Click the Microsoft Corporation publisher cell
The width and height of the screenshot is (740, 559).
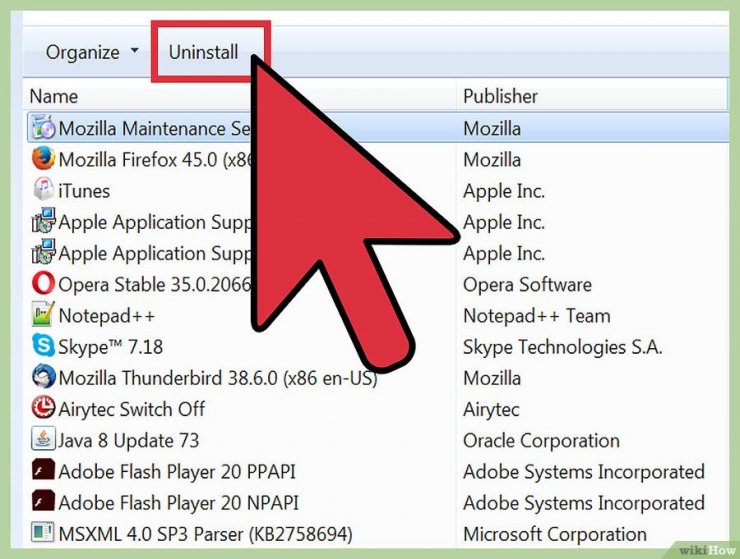(x=555, y=534)
